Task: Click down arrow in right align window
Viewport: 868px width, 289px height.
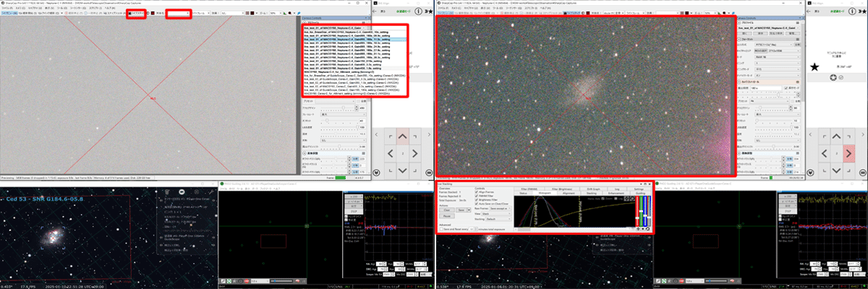Action: [x=836, y=171]
